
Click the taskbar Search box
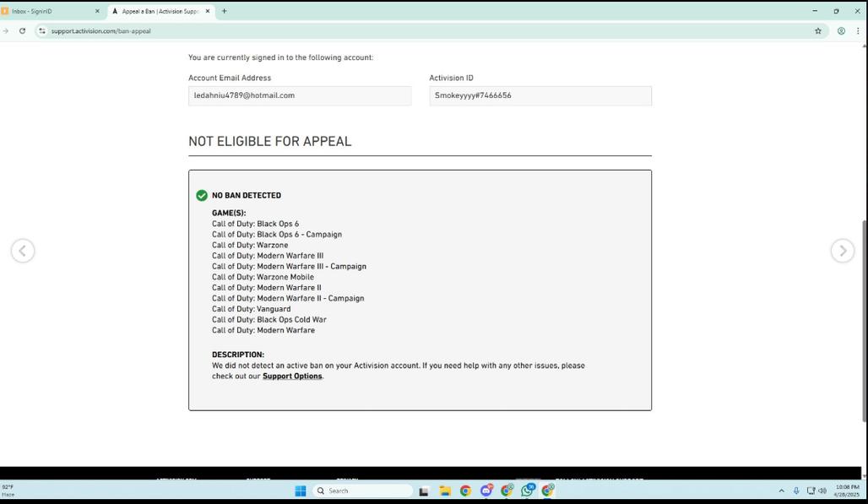pos(362,490)
